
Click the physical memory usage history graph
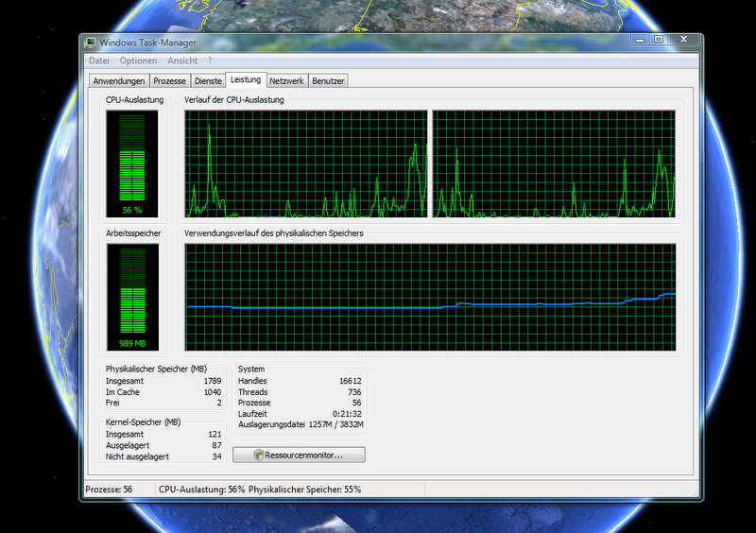430,297
